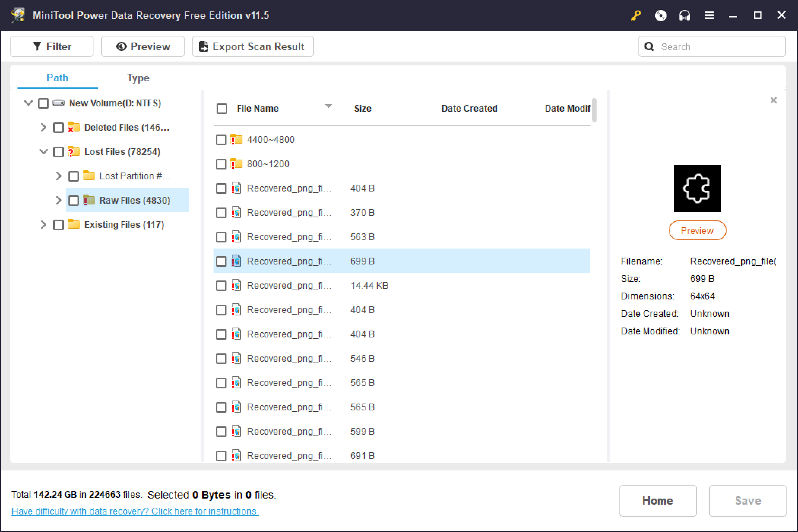The height and width of the screenshot is (532, 798).
Task: Click the search magnifier icon
Action: (649, 46)
